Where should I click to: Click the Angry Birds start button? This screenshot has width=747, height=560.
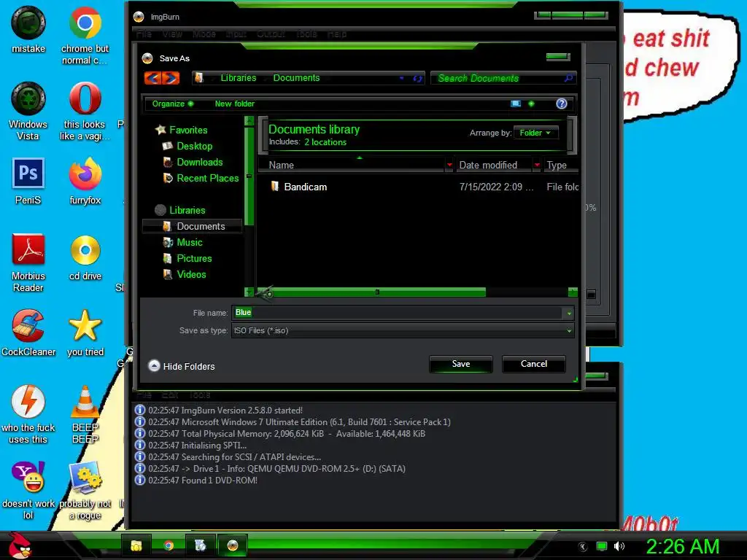point(20,545)
